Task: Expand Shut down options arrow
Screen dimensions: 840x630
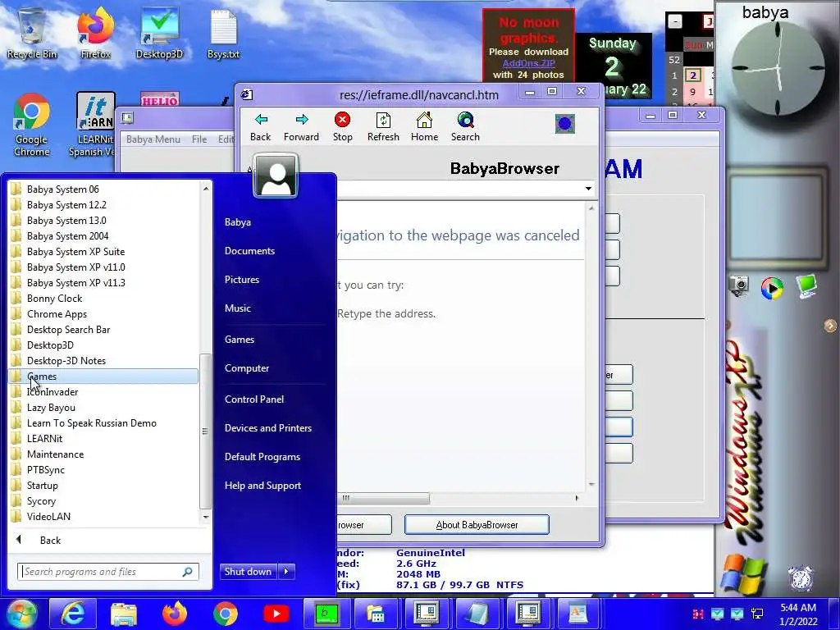Action: pyautogui.click(x=286, y=572)
